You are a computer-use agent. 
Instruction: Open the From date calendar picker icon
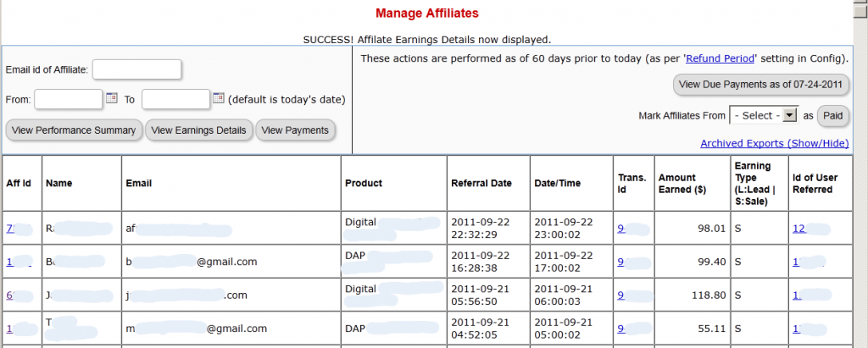click(111, 98)
